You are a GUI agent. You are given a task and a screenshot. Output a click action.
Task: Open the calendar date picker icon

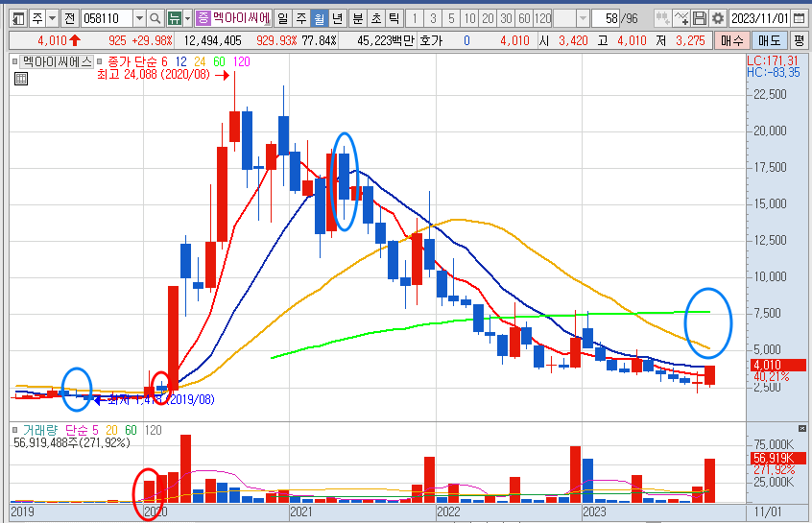point(800,19)
